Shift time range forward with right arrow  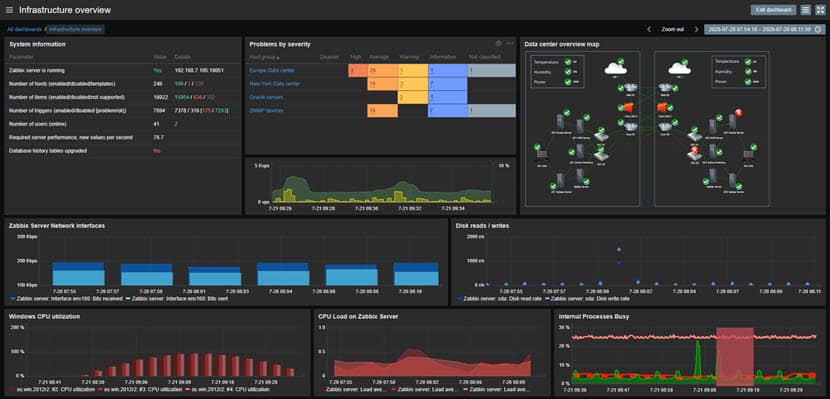click(x=696, y=30)
